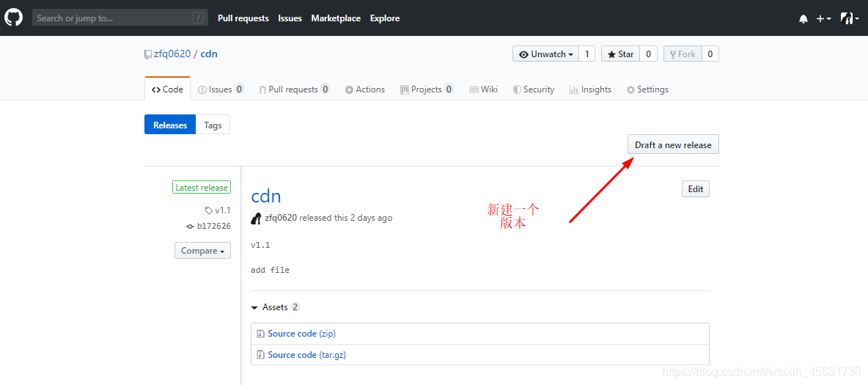This screenshot has width=868, height=385.
Task: Open Pull requests in top navigation
Action: [243, 18]
